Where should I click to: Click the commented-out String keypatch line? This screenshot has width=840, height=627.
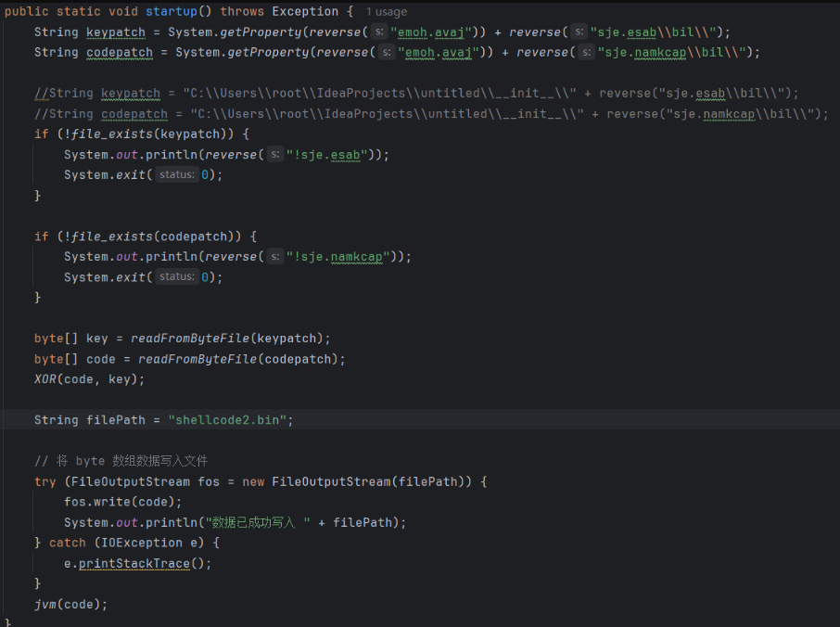click(x=416, y=94)
